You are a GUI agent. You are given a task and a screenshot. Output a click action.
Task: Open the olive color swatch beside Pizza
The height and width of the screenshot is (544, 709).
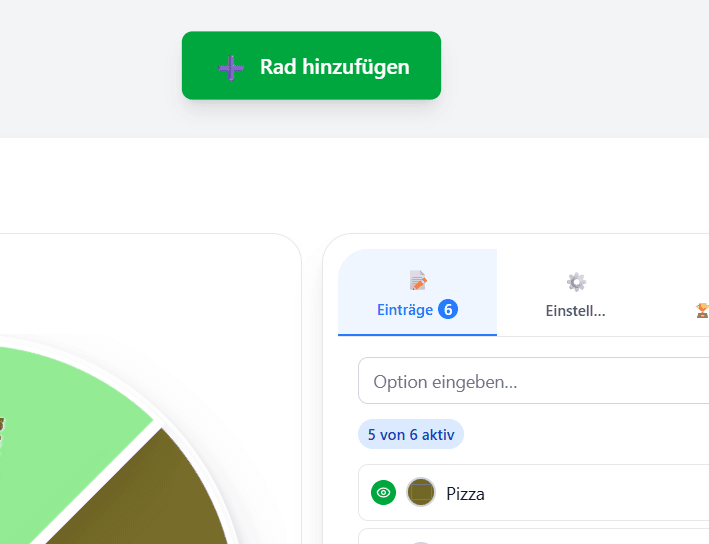click(421, 492)
